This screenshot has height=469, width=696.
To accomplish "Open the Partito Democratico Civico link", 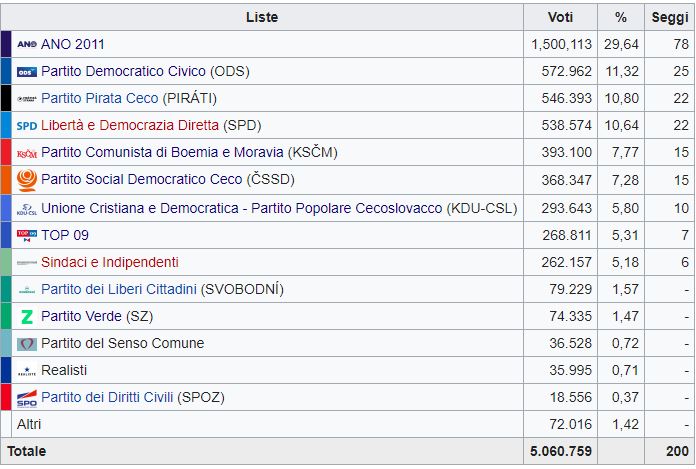I will pyautogui.click(x=124, y=72).
